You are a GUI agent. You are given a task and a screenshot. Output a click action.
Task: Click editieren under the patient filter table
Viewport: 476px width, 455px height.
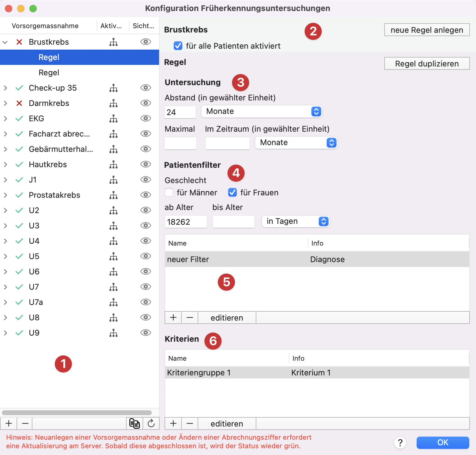coord(227,318)
